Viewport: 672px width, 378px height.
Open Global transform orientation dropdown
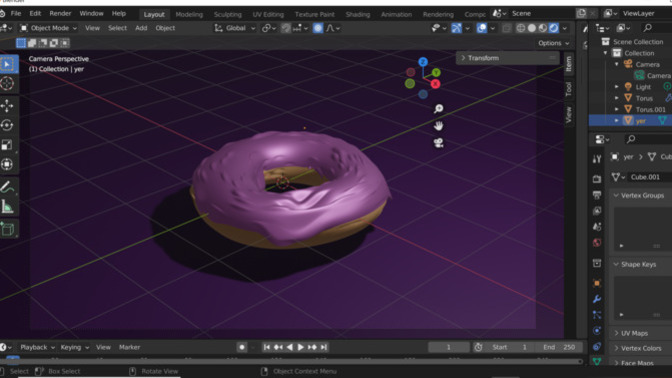click(235, 28)
